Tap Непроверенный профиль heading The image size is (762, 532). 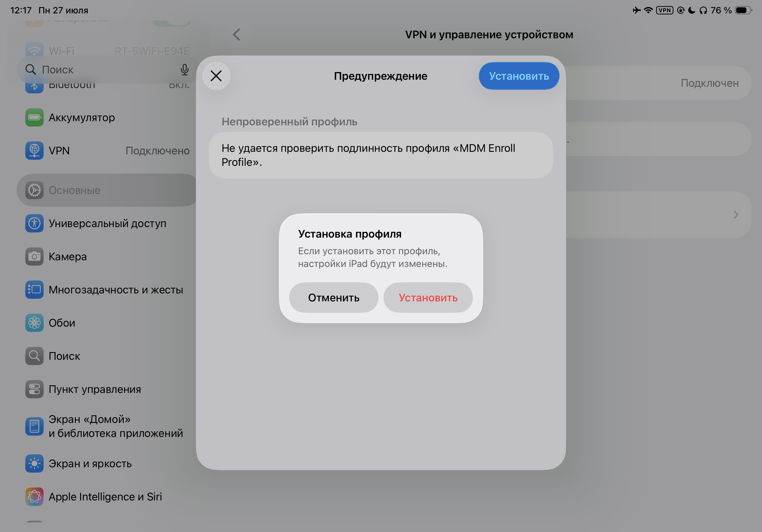click(289, 122)
